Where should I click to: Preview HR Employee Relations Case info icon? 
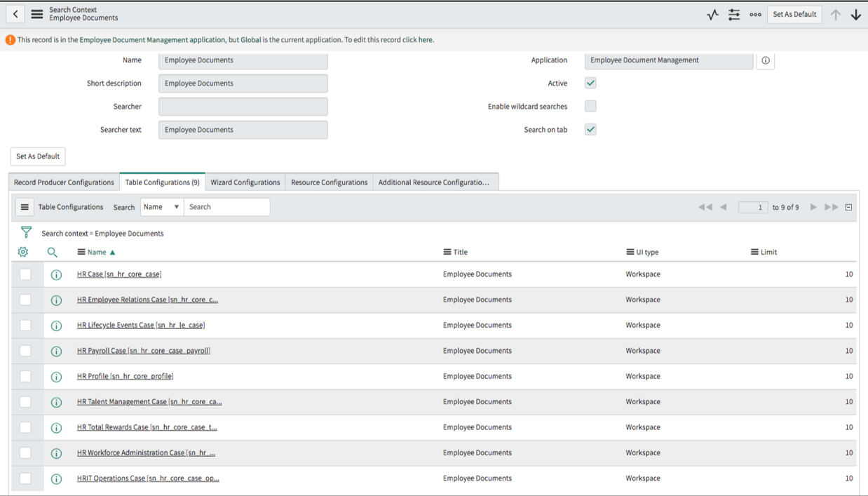(x=57, y=300)
